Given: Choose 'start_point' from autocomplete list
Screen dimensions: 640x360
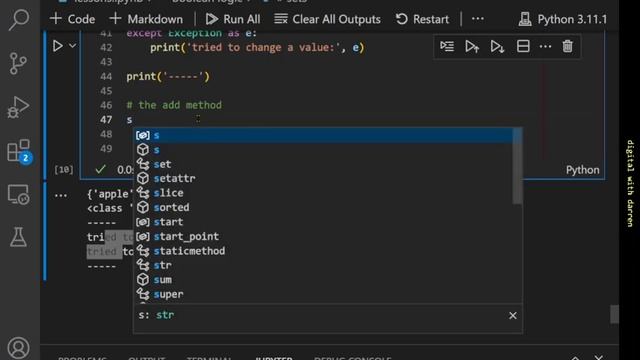Looking at the screenshot, I should point(324,236).
